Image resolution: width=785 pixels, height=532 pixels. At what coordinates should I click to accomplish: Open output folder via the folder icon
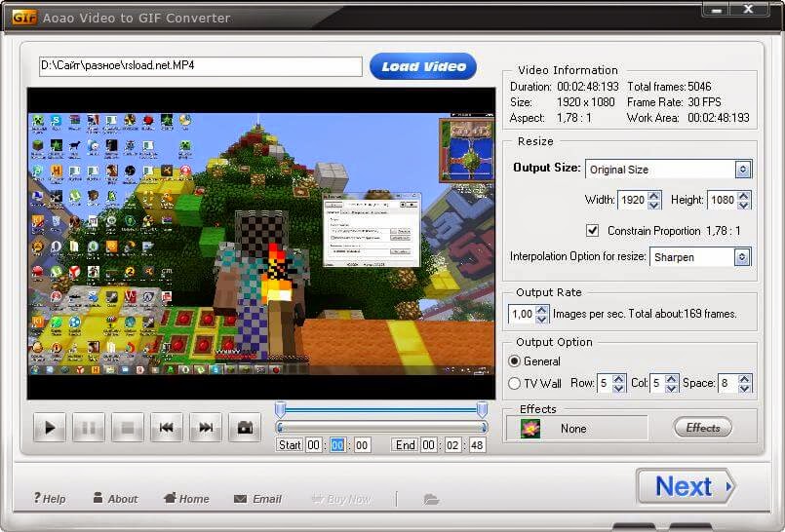[x=431, y=499]
